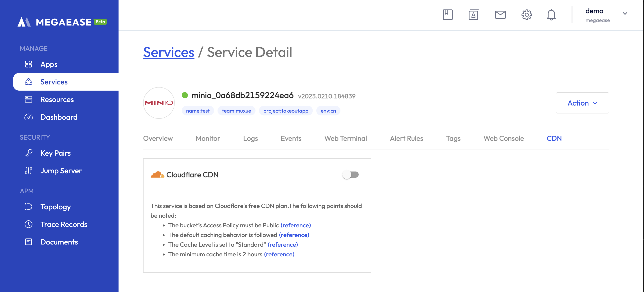Open the settings gear icon
Viewport: 644px width, 292px height.
click(527, 15)
